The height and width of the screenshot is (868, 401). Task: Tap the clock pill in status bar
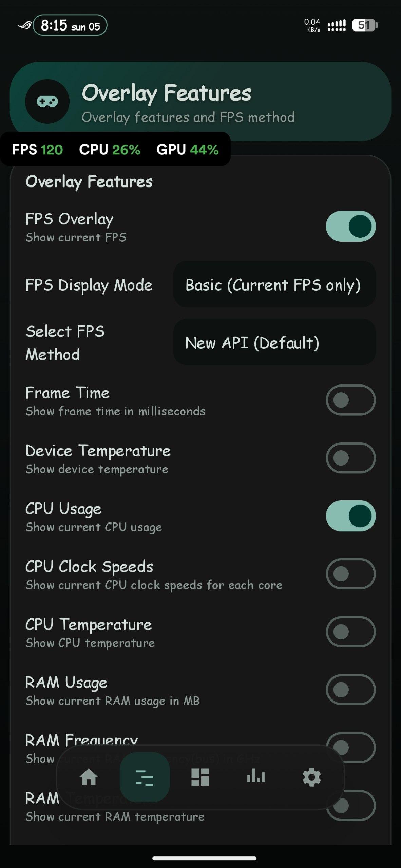[70, 25]
